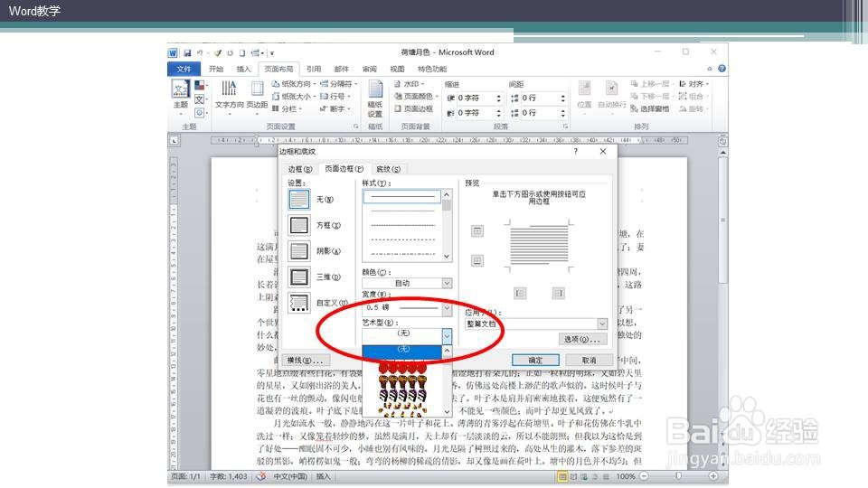Click the Art (艺术型) dropdown arrow
Screen dimensions: 868x488
coord(447,336)
